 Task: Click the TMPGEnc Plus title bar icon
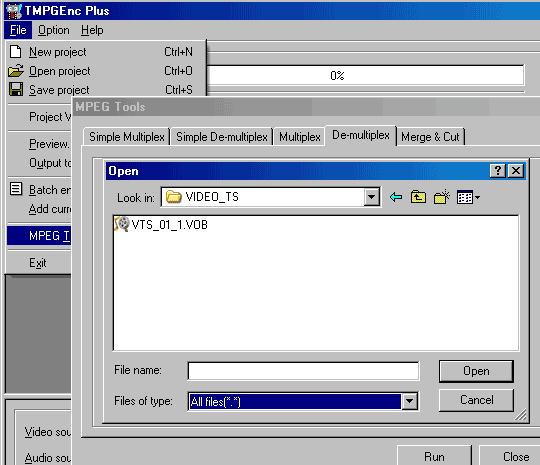click(14, 11)
